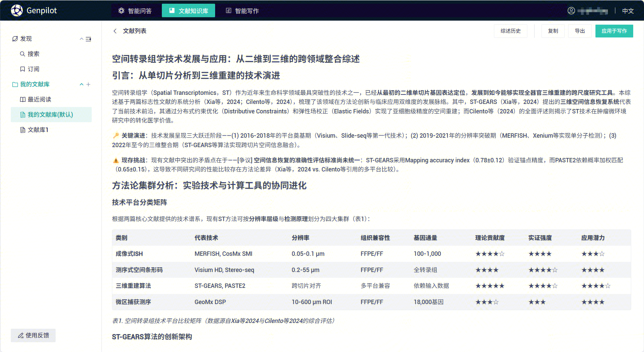Click the 发现 compass icon
Image resolution: width=644 pixels, height=352 pixels.
pos(15,39)
